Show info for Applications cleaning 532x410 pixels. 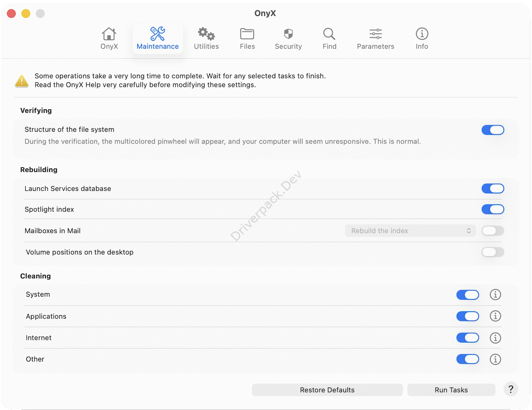click(x=495, y=316)
